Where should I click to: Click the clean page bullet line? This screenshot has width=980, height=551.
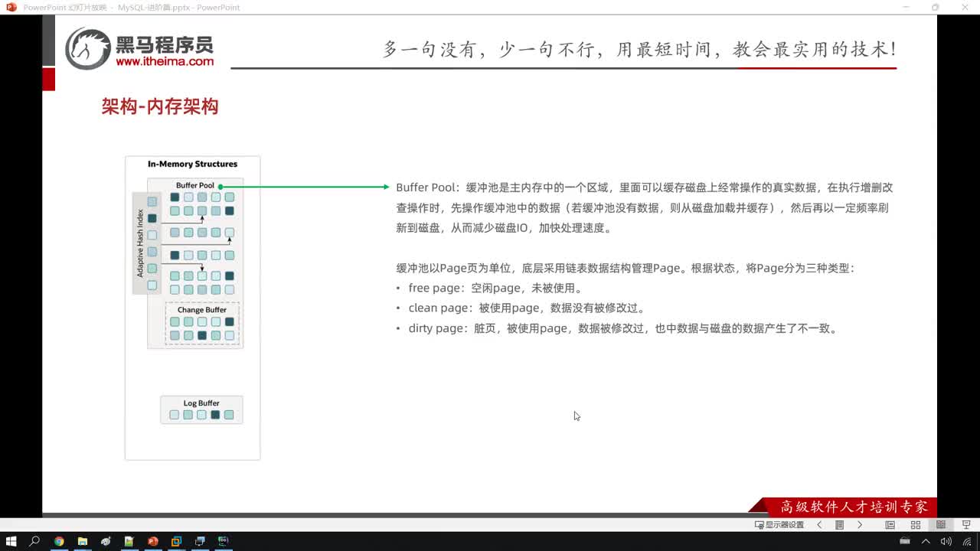coord(521,308)
